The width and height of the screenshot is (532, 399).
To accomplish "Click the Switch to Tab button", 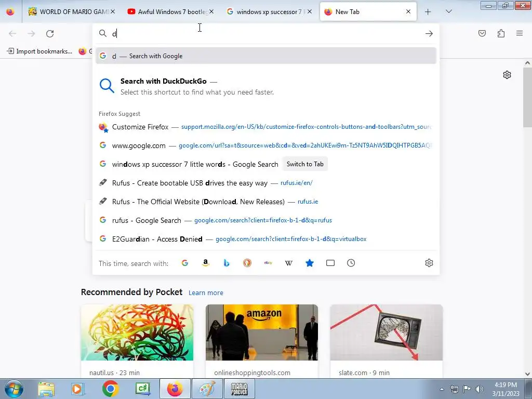I will click(305, 164).
